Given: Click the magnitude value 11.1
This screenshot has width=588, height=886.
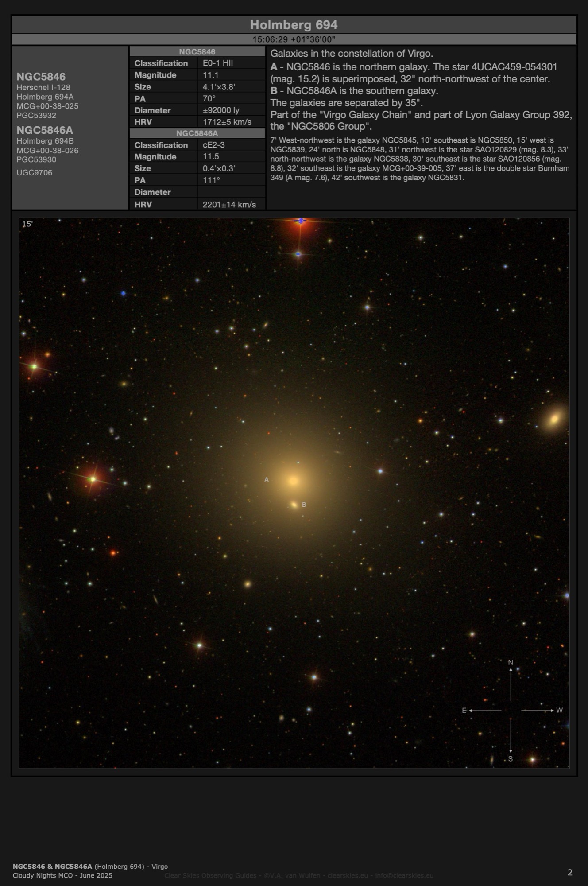Looking at the screenshot, I should tap(211, 75).
